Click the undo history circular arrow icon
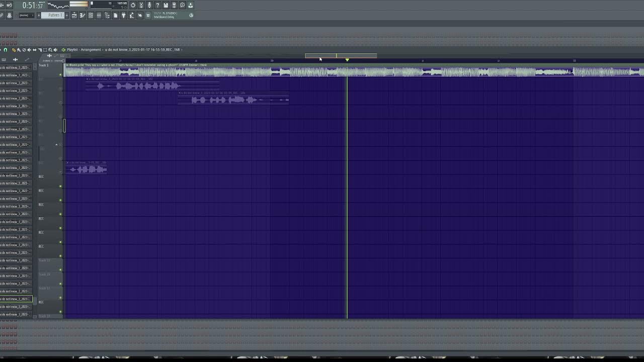644x362 pixels. click(x=133, y=5)
